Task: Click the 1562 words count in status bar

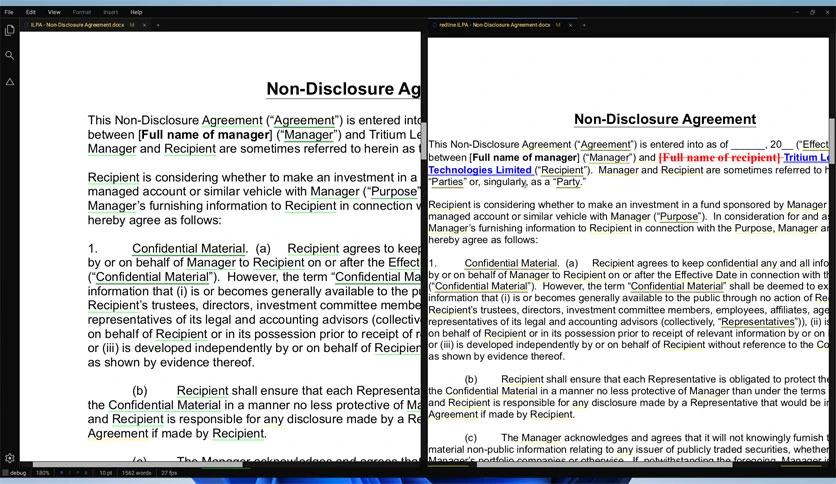Action: [136, 473]
